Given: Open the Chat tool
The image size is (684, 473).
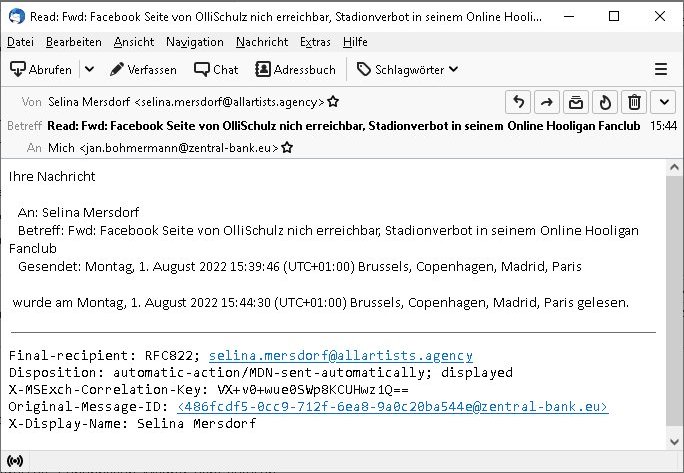Looking at the screenshot, I should tap(216, 69).
